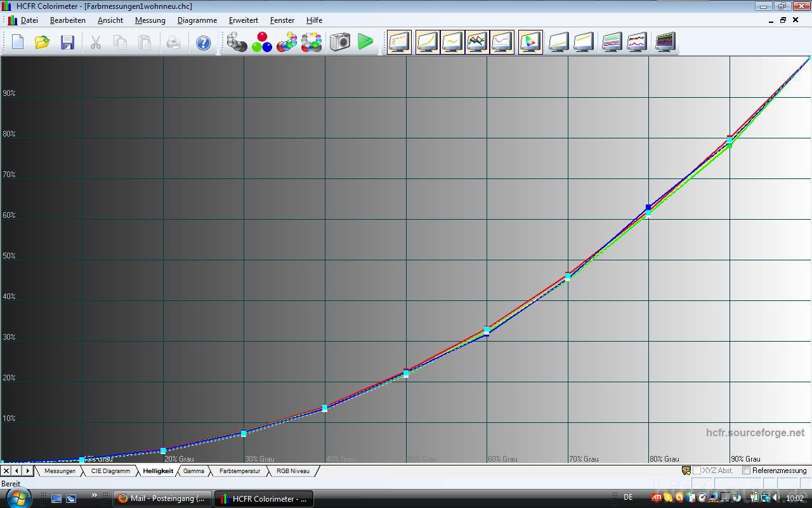Switch to Mail - Posteingang taskbar button
This screenshot has width=812, height=508.
[x=162, y=498]
